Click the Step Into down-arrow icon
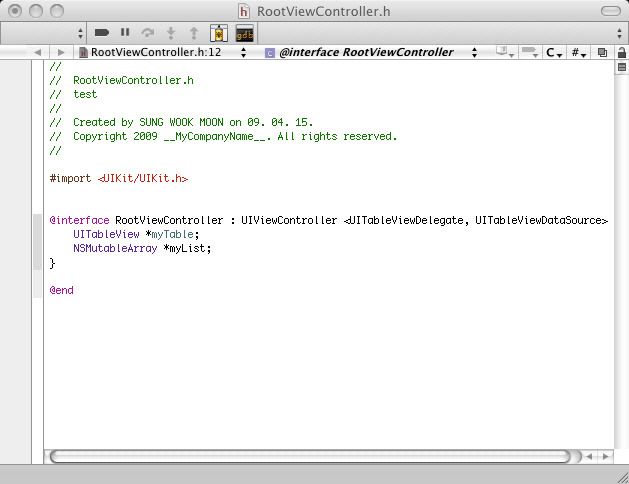The image size is (629, 484). coord(171,33)
